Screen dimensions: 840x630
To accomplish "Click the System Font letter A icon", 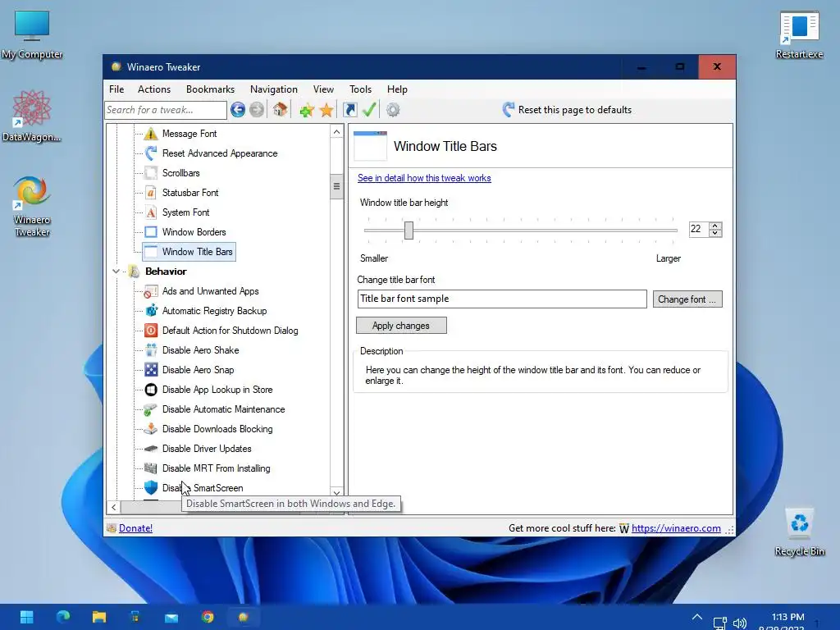I will 151,212.
